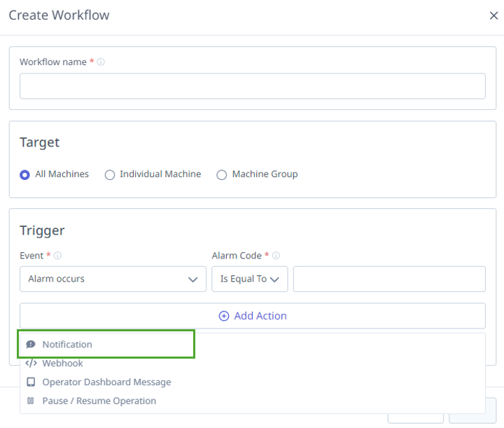Pick the Machine Group radio button
This screenshot has width=504, height=428.
click(x=222, y=175)
